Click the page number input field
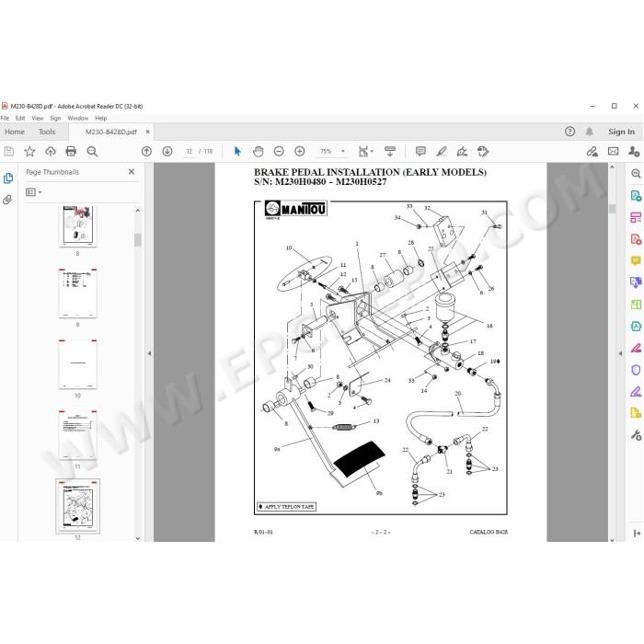Screen dimensions: 644x644 (x=190, y=152)
